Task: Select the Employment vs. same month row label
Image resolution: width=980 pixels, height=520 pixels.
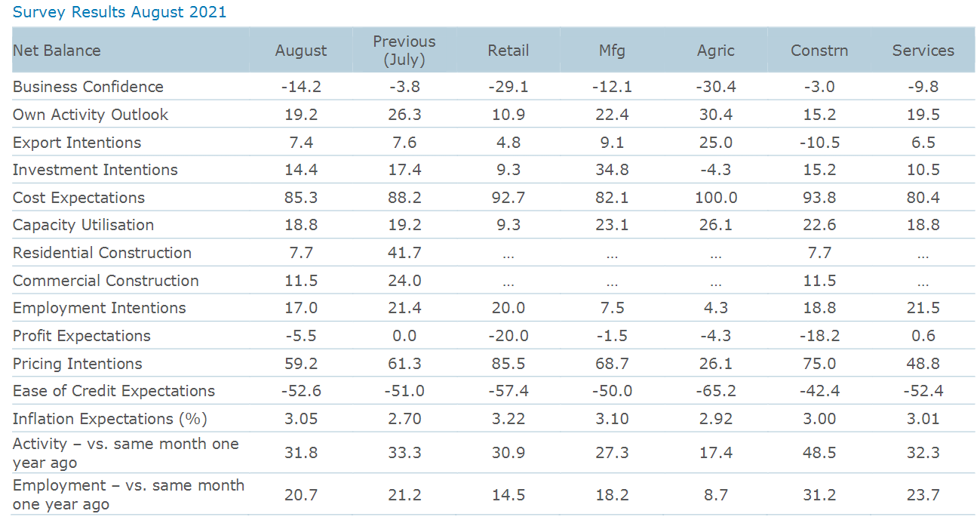Action: pos(128,495)
